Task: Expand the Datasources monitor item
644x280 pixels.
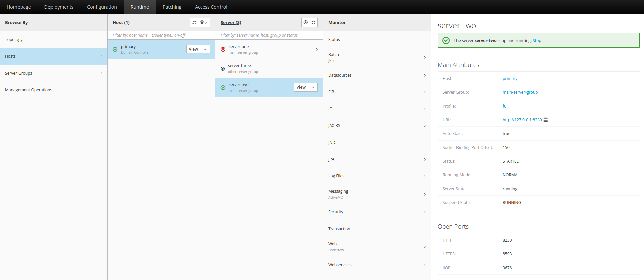Action: 376,75
